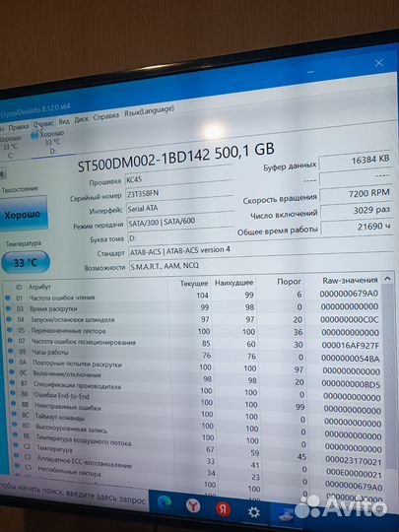Click the scrollbar up arrow of SMART list
The height and width of the screenshot is (532, 399).
(x=387, y=279)
